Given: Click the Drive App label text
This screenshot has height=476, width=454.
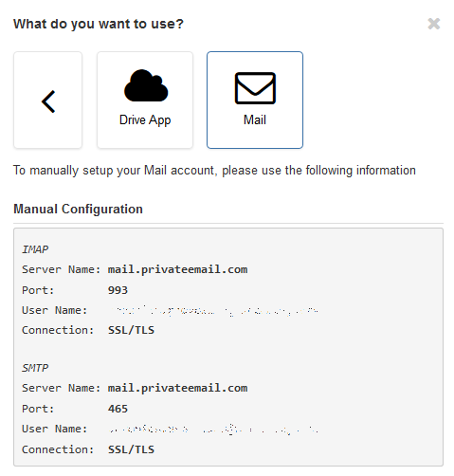Looking at the screenshot, I should [x=145, y=120].
